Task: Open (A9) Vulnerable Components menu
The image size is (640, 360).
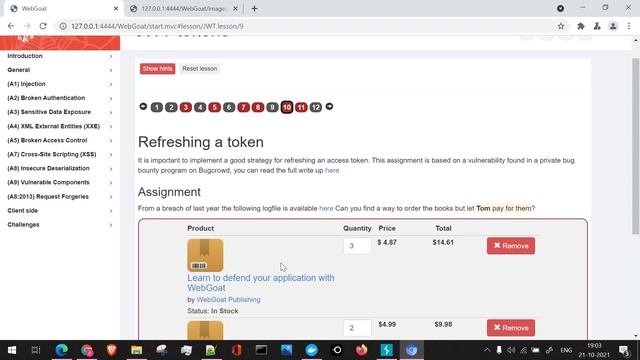Action: tap(60, 182)
